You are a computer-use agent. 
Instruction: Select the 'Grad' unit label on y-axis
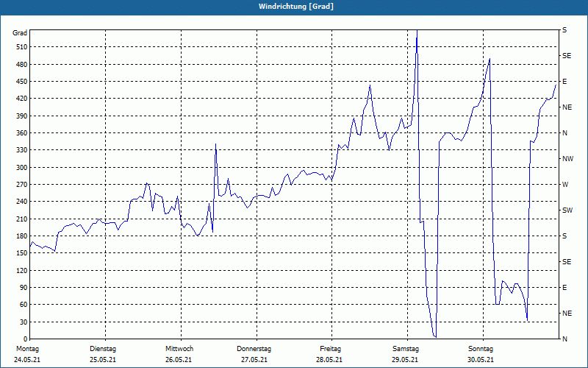tap(20, 33)
